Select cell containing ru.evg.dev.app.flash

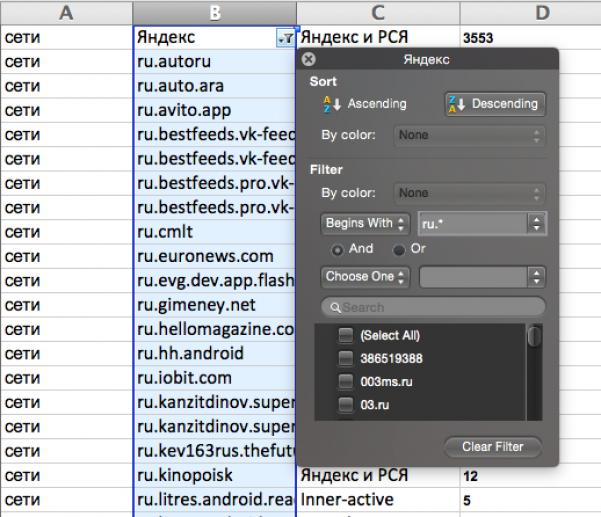[215, 281]
